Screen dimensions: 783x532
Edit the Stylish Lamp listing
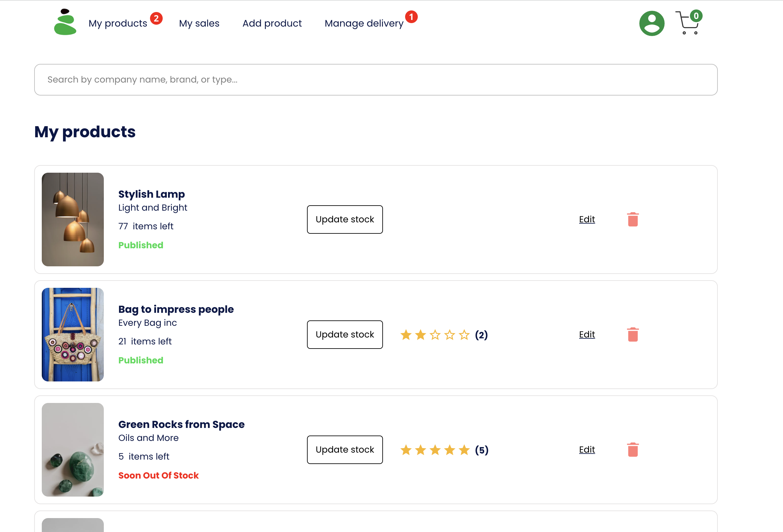(586, 220)
